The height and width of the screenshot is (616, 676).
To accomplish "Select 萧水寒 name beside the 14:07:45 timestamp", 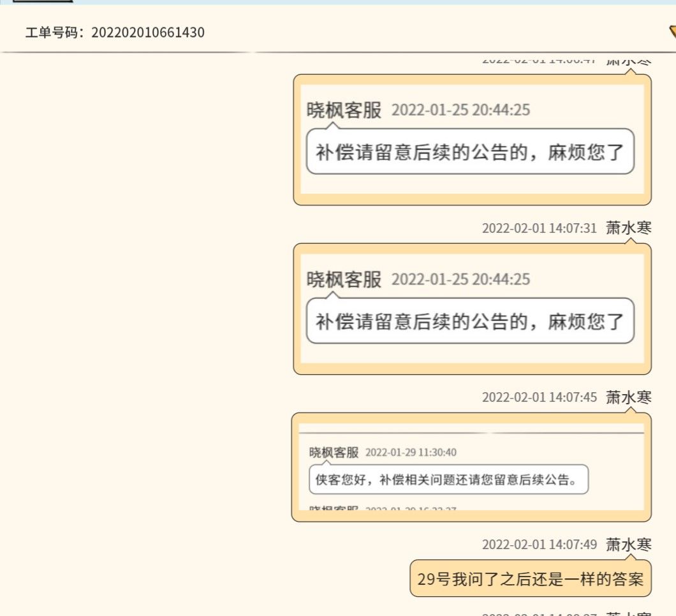I will click(x=629, y=397).
